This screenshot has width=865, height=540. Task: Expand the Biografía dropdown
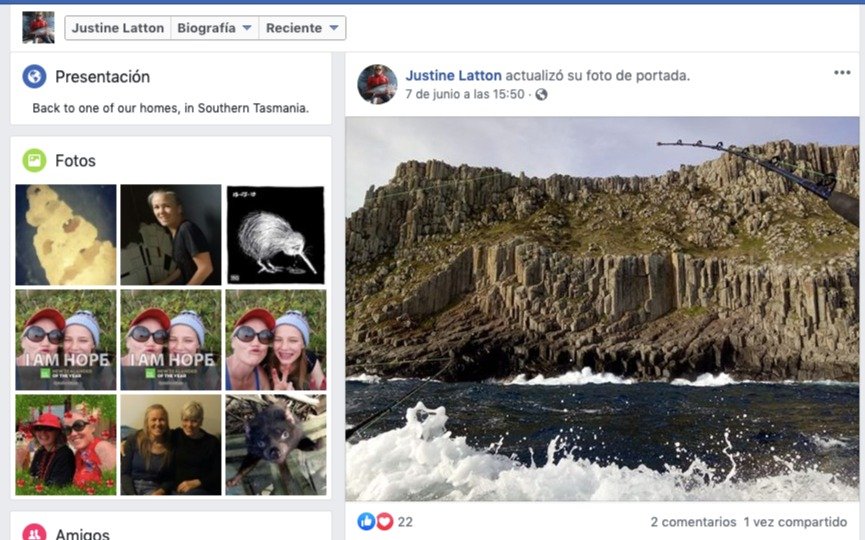pyautogui.click(x=214, y=28)
